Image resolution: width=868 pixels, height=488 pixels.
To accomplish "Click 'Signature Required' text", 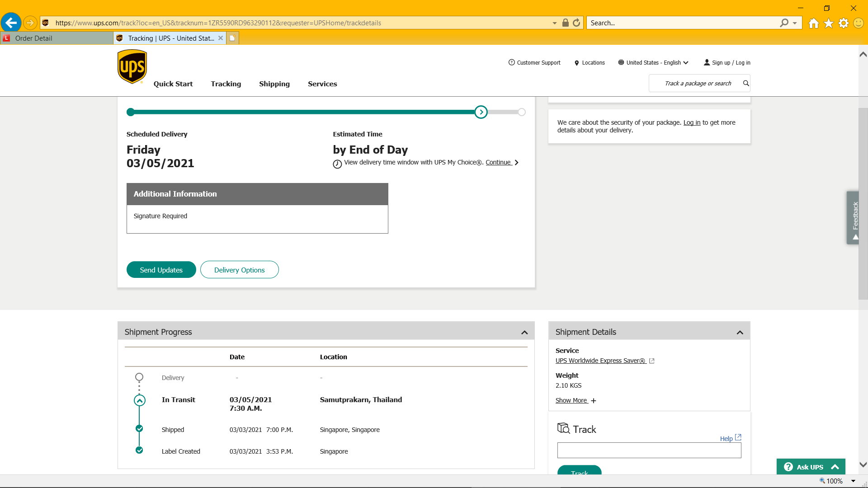I will [160, 216].
